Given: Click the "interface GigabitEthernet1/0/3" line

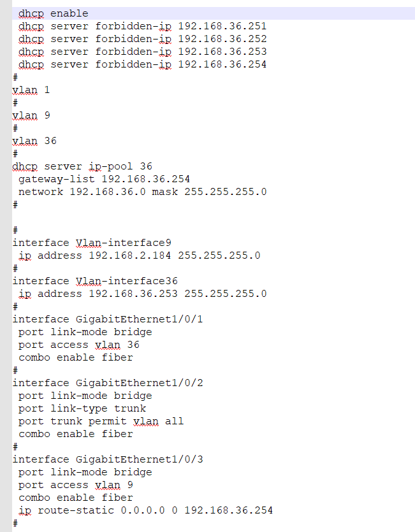Looking at the screenshot, I should coord(108,459).
